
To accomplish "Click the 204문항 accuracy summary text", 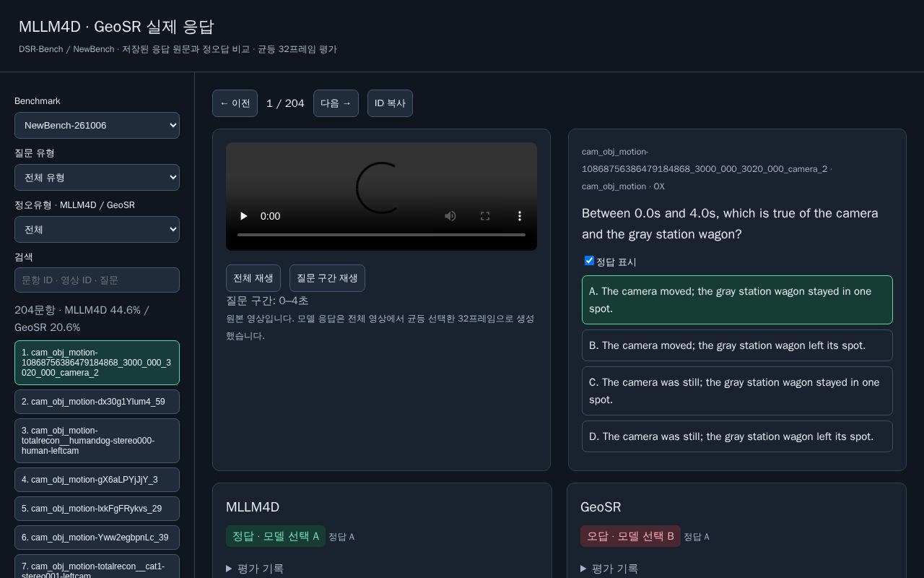I will [x=82, y=319].
